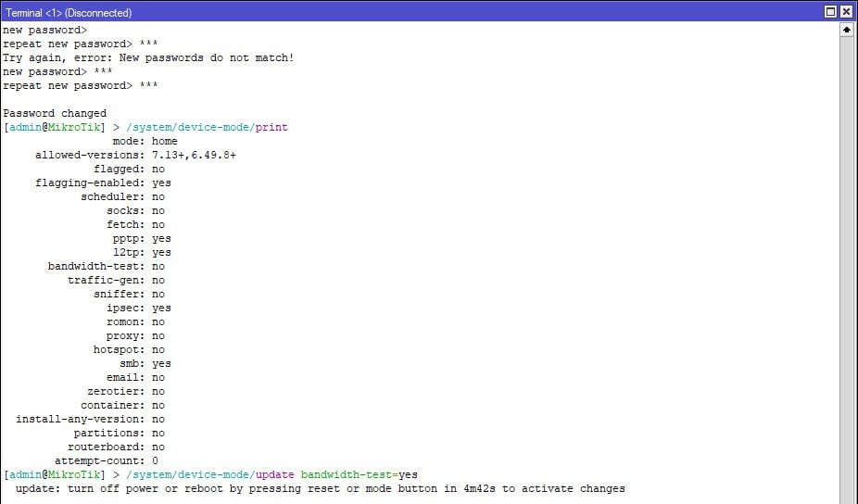Maximize the Terminal window
The width and height of the screenshot is (858, 504).
830,11
